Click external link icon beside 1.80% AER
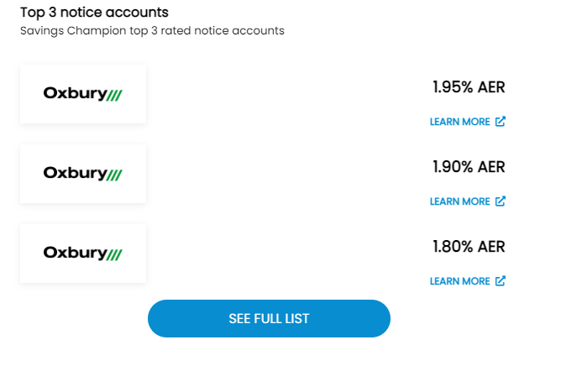The width and height of the screenshot is (561, 392). 501,281
